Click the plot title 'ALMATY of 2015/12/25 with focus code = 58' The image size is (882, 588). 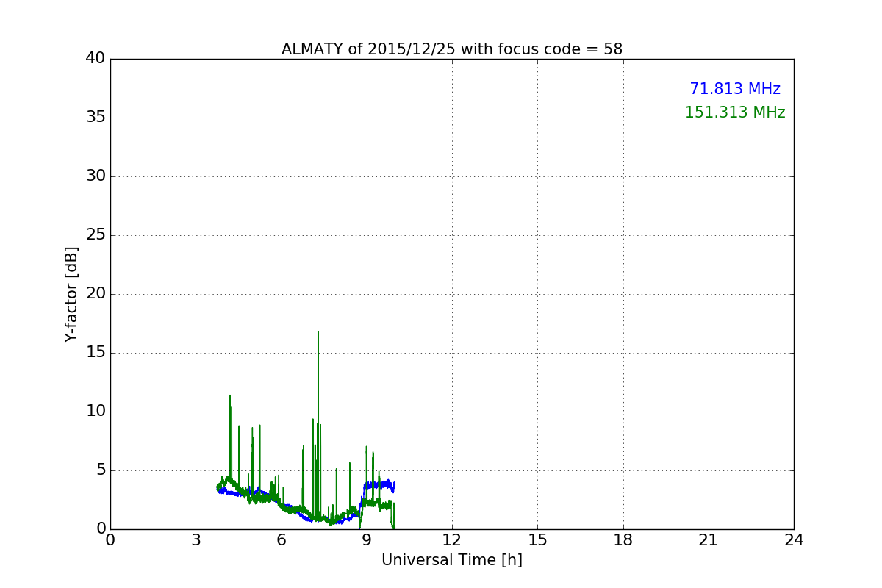(452, 49)
